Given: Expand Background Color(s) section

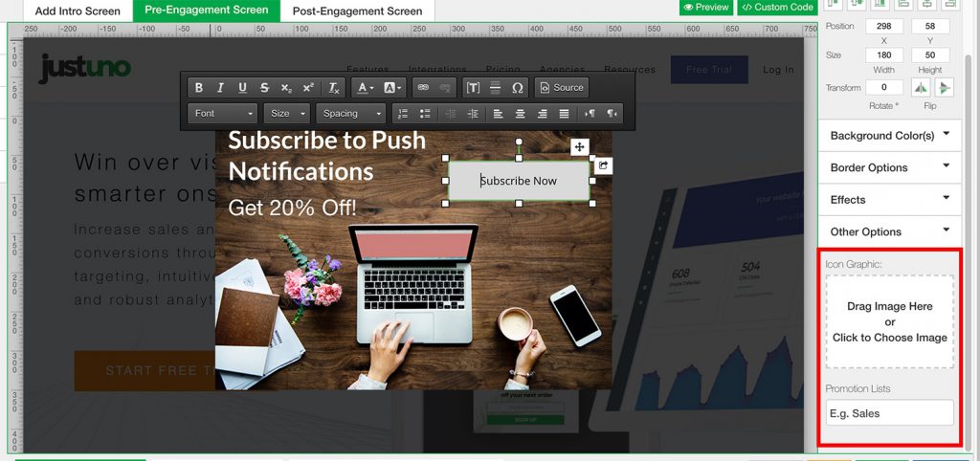Looking at the screenshot, I should (889, 136).
